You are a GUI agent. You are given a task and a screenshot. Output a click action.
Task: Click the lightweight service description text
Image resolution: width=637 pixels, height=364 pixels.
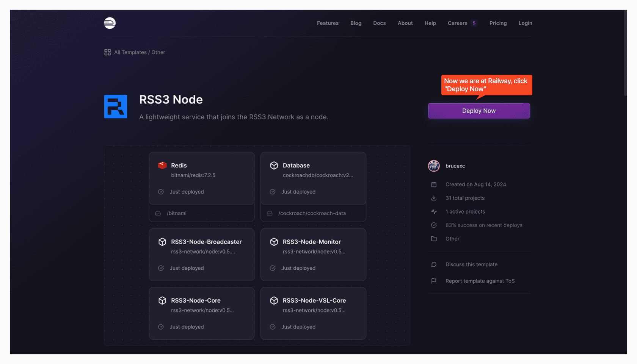pyautogui.click(x=234, y=117)
